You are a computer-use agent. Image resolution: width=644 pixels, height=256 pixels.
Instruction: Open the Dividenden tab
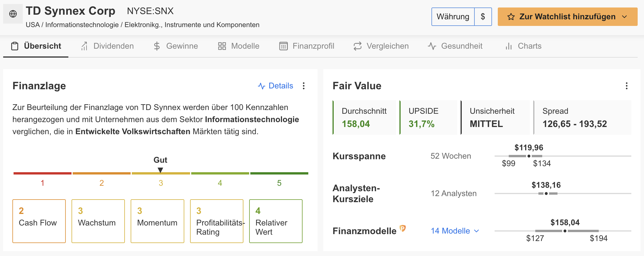[x=107, y=46]
